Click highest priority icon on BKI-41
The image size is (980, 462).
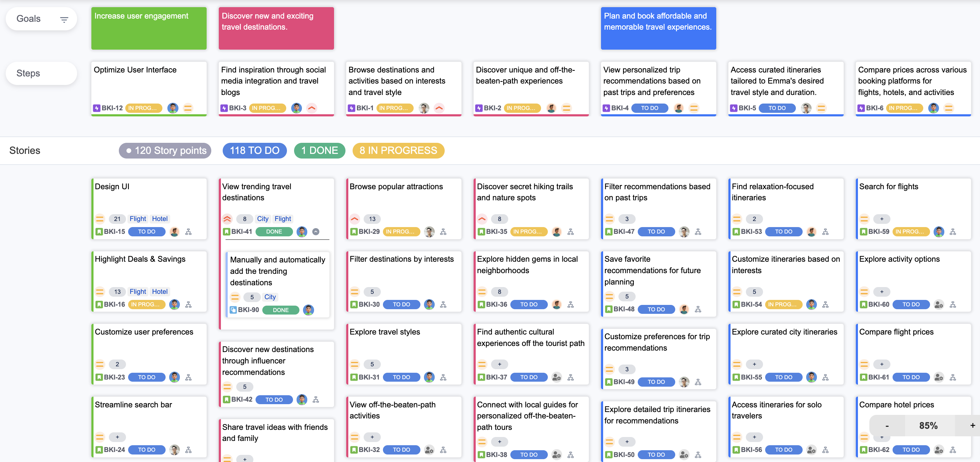[227, 219]
